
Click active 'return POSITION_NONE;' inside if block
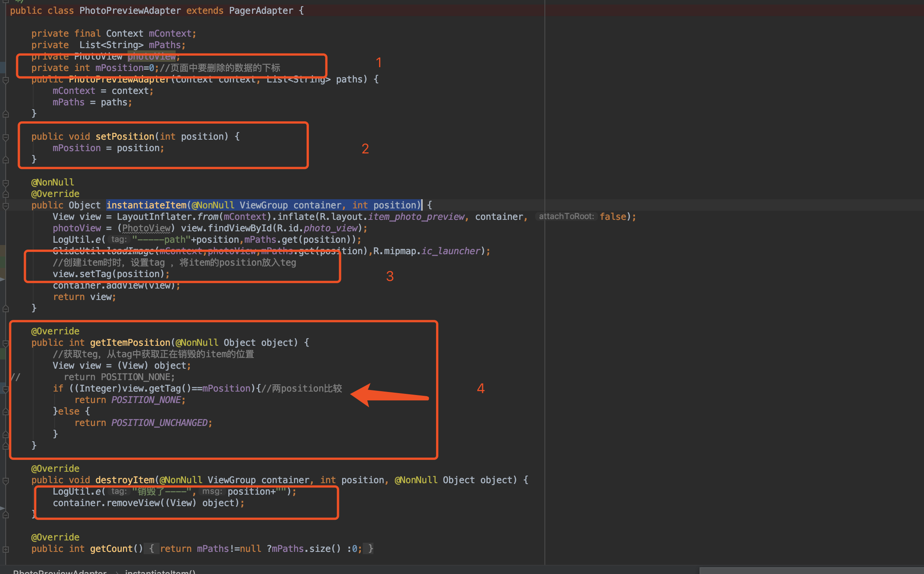[x=130, y=400]
